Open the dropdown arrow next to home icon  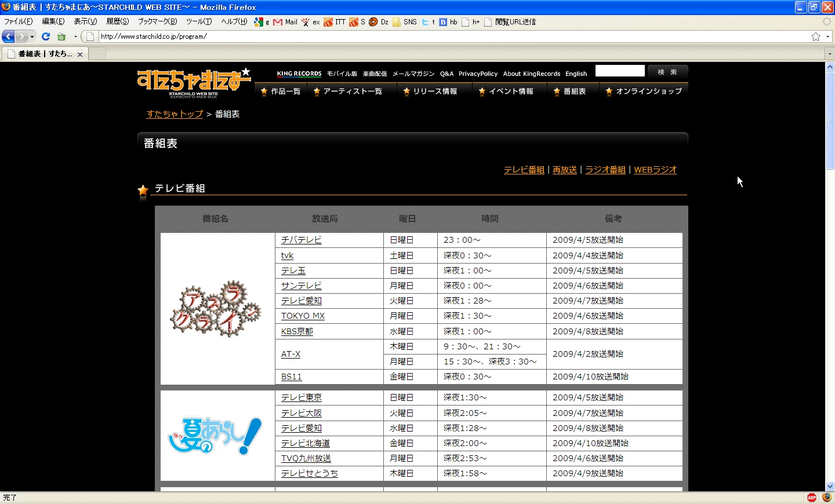(x=75, y=36)
